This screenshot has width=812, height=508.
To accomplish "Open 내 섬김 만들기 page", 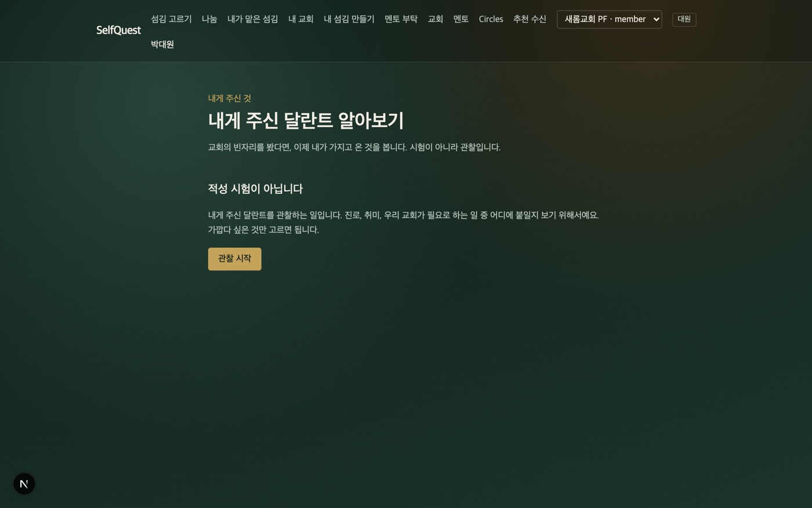I will (349, 19).
